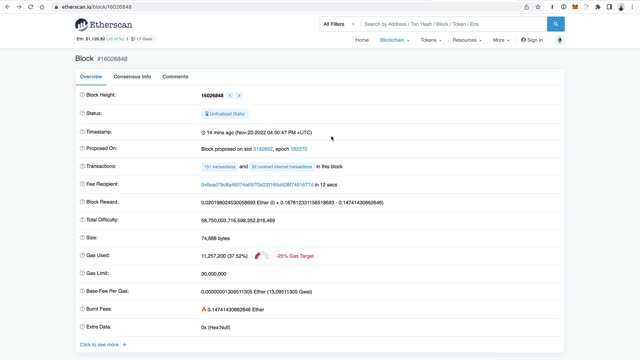Go to Home in navigation
This screenshot has height=360, width=640.
(362, 40)
